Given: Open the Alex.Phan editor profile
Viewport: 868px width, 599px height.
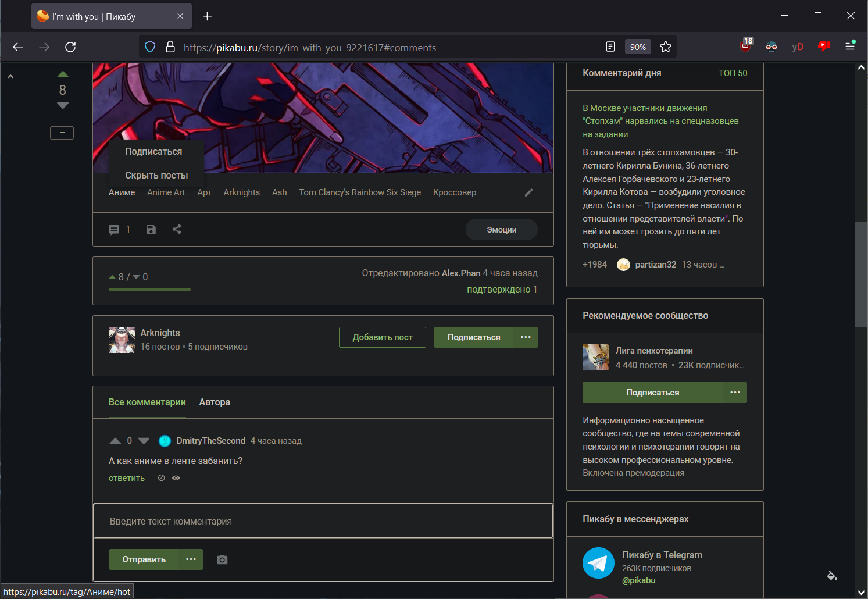Looking at the screenshot, I should [461, 273].
